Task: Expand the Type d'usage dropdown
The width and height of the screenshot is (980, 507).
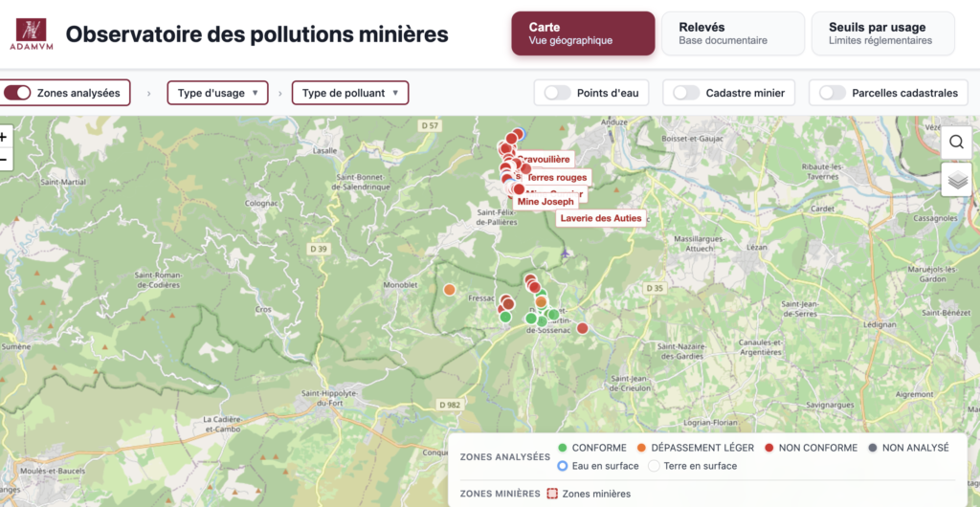Action: [x=218, y=93]
